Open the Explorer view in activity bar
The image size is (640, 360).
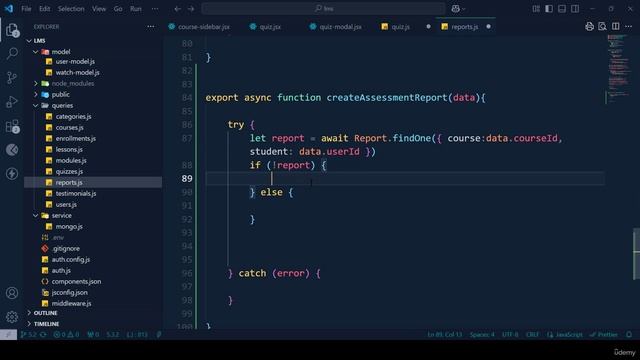12,30
